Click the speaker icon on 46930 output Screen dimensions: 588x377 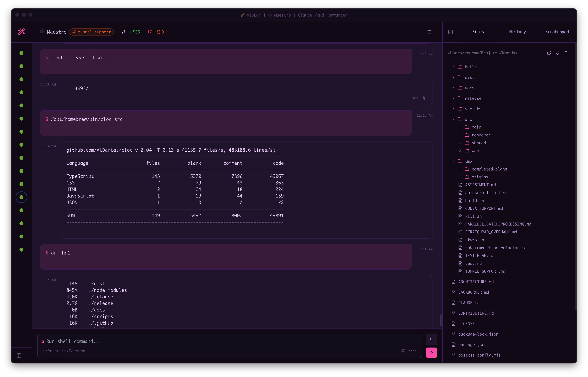click(415, 98)
